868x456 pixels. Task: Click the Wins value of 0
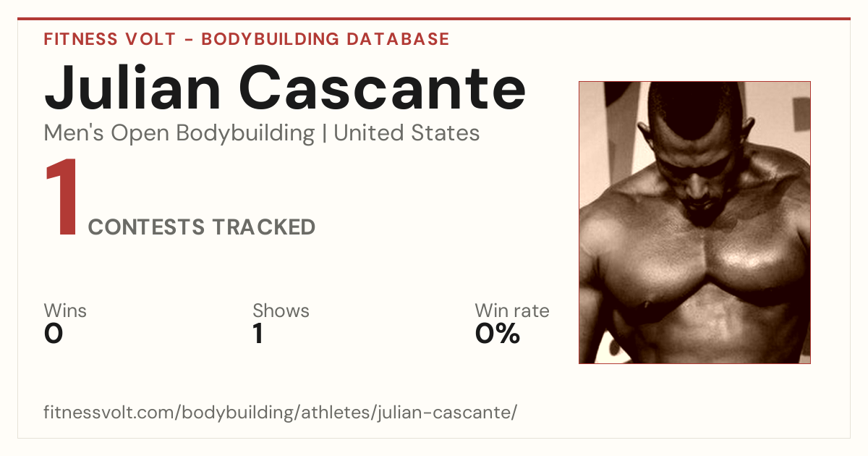click(x=54, y=334)
